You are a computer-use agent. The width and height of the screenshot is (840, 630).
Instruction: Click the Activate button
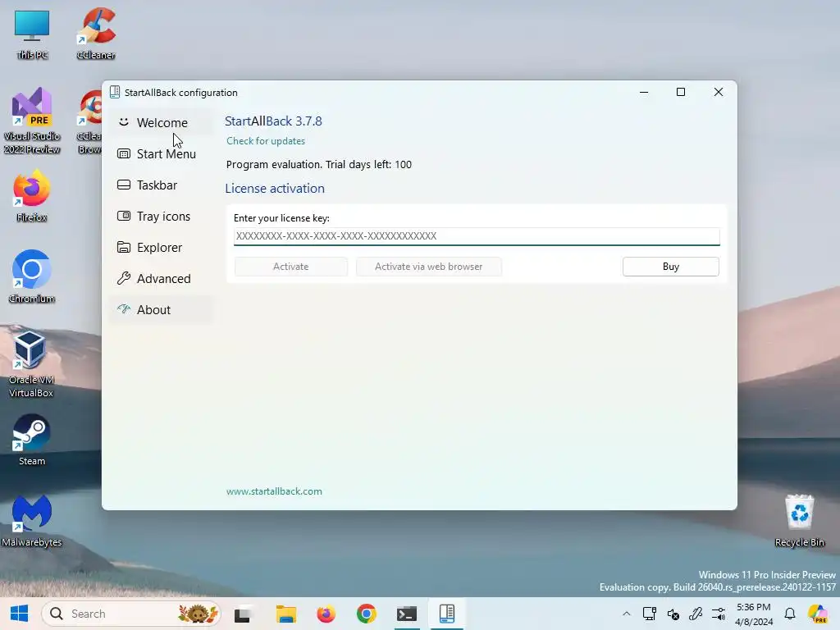pos(291,267)
